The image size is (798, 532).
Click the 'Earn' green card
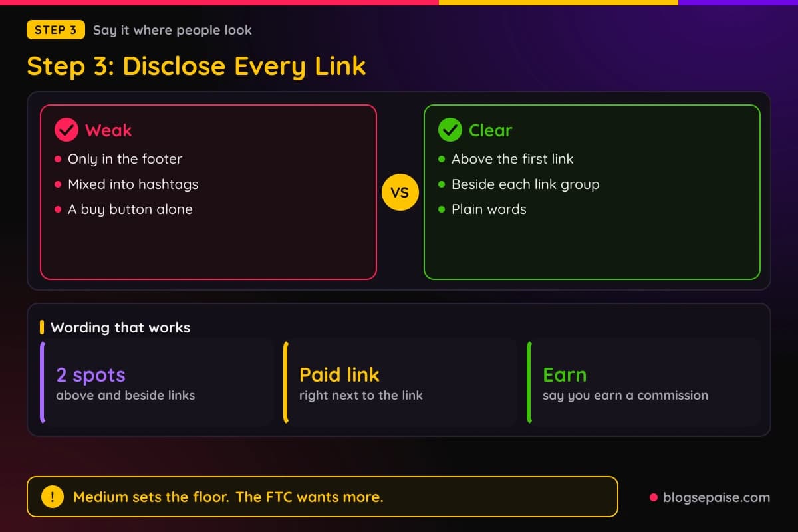click(644, 382)
